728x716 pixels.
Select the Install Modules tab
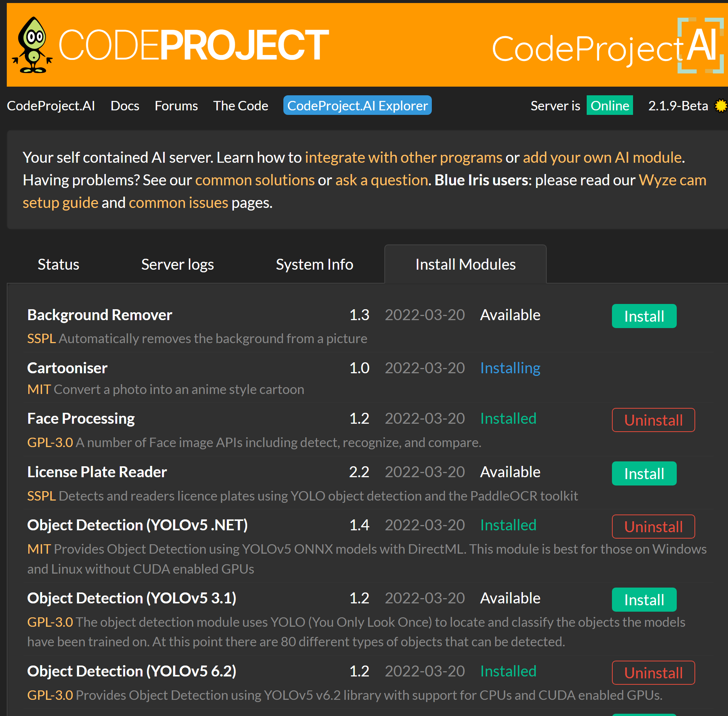(x=465, y=264)
